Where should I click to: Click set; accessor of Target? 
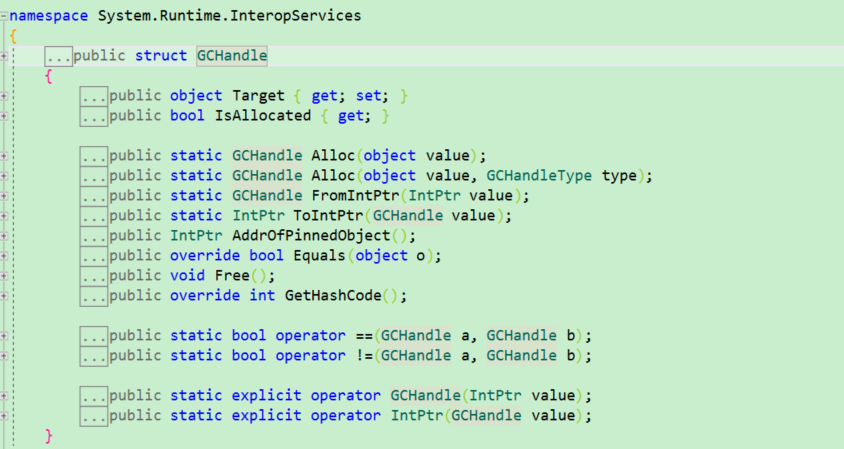pyautogui.click(x=371, y=96)
